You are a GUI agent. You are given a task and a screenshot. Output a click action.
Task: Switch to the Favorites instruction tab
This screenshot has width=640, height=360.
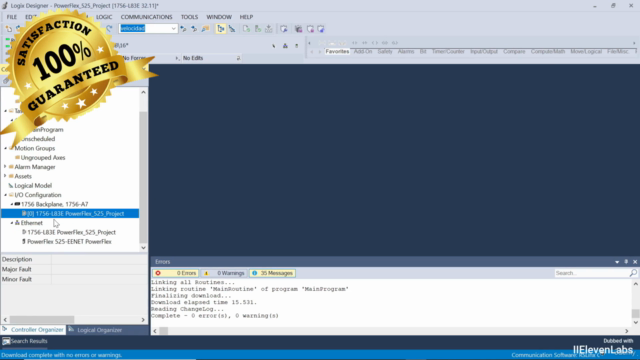tap(337, 51)
